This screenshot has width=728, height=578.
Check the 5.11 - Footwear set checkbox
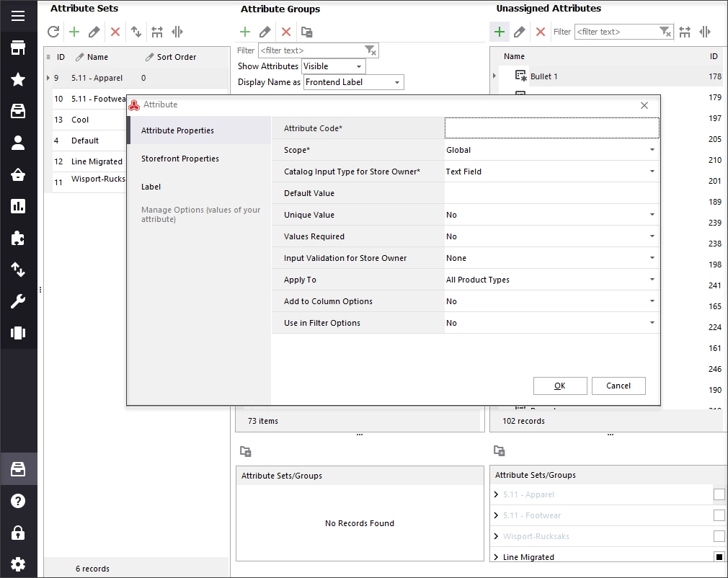point(719,515)
